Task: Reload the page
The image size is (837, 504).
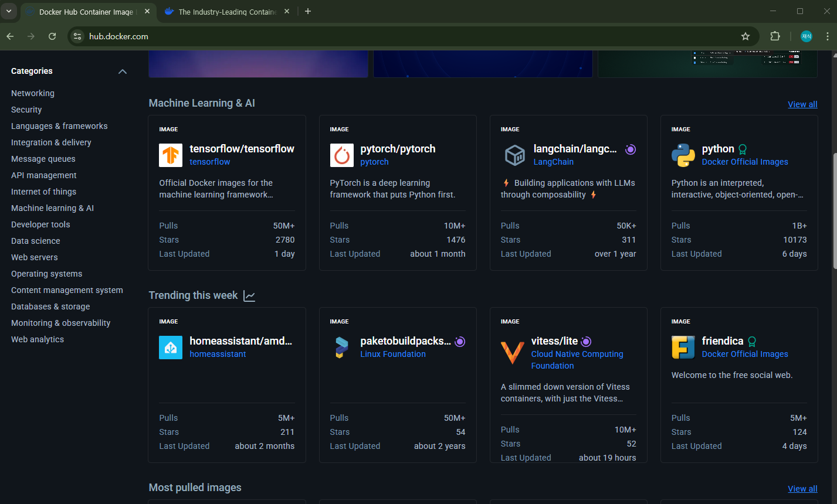Action: pyautogui.click(x=52, y=36)
